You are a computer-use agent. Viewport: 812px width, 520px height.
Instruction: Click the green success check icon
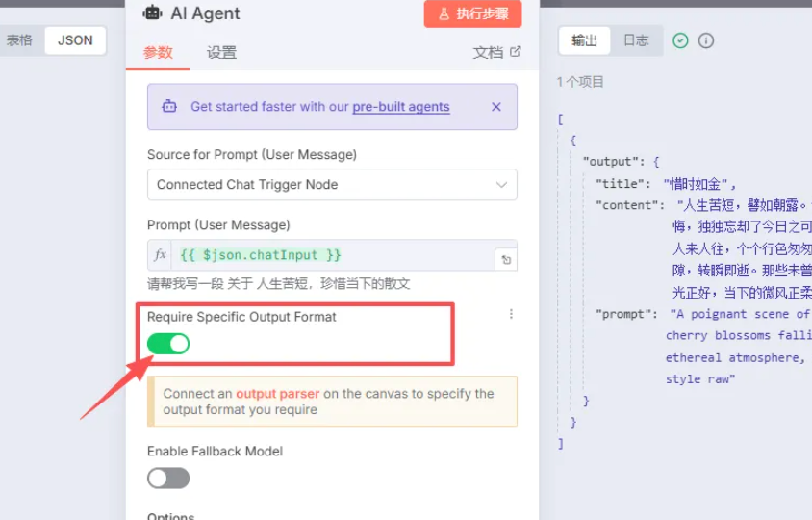680,40
